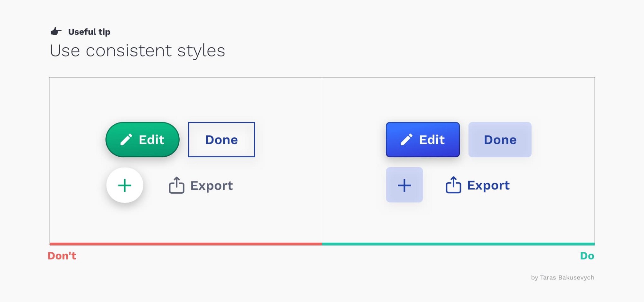Click the blue rectangular Edit button text

pos(432,140)
